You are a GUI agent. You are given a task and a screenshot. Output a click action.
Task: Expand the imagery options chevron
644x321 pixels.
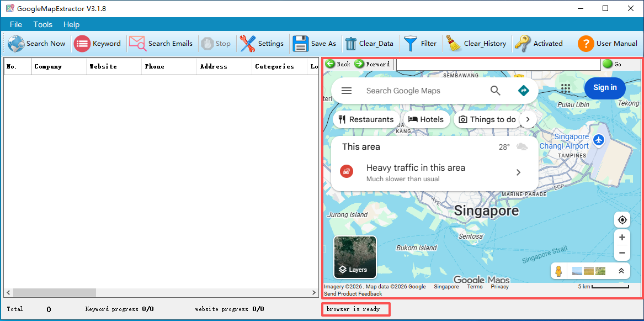[x=621, y=271]
